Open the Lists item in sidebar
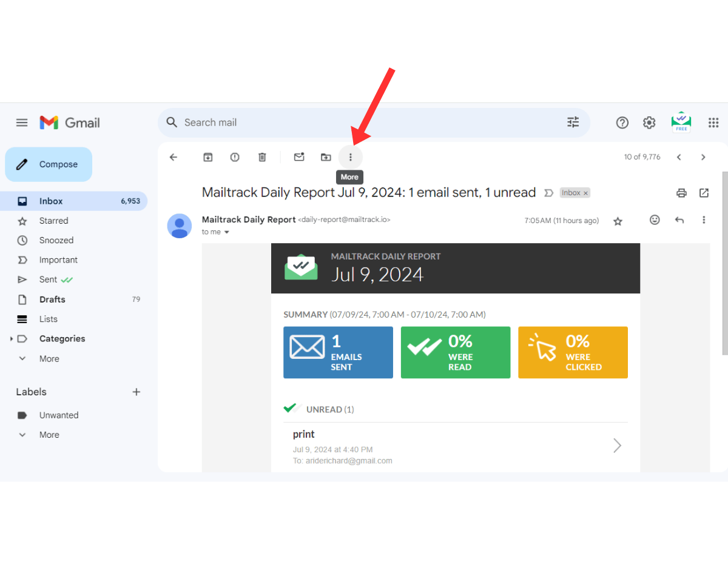 coord(73,319)
